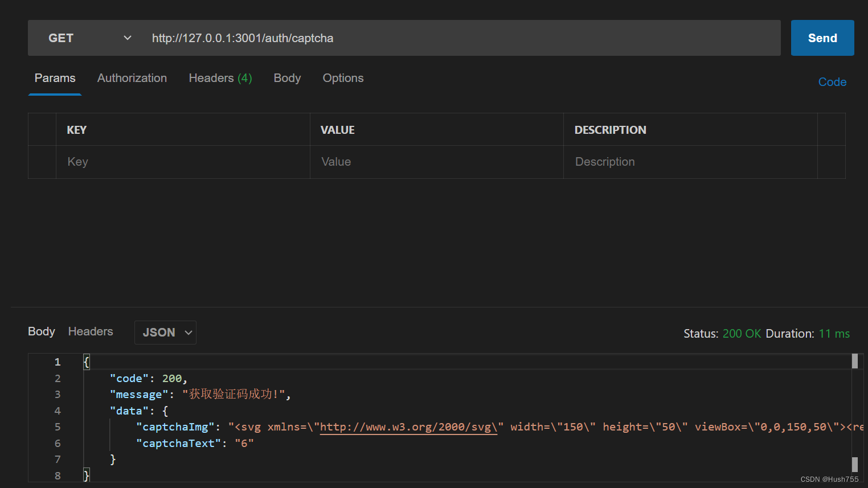Show the response Headers tab
The width and height of the screenshot is (868, 488).
[x=91, y=331]
